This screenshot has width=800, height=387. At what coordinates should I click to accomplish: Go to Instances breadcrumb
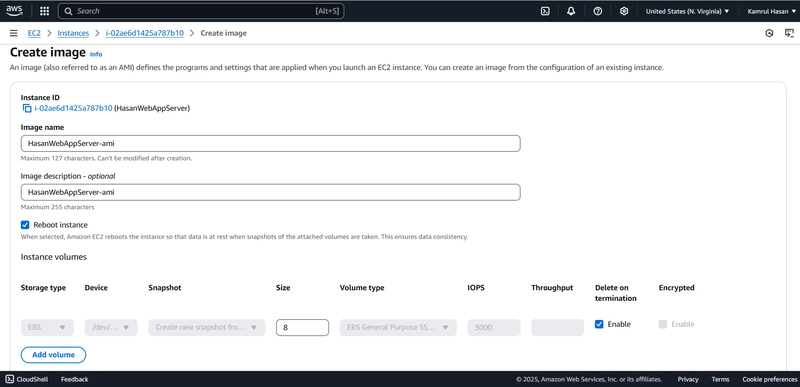73,33
